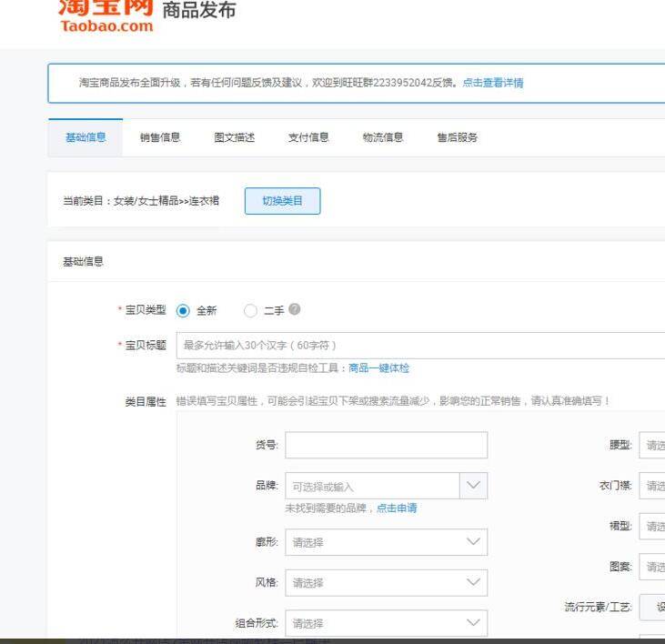Open the 廓形 dropdown

click(387, 542)
